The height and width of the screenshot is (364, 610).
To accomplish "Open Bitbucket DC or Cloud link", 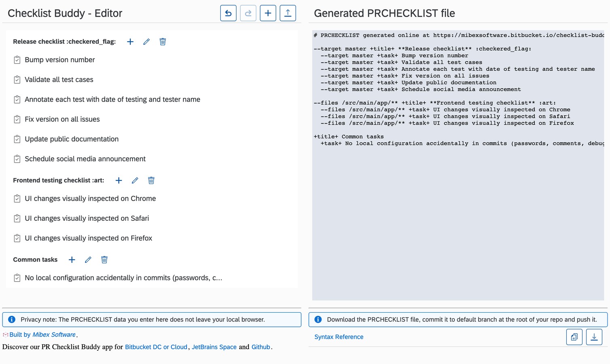I will [156, 347].
